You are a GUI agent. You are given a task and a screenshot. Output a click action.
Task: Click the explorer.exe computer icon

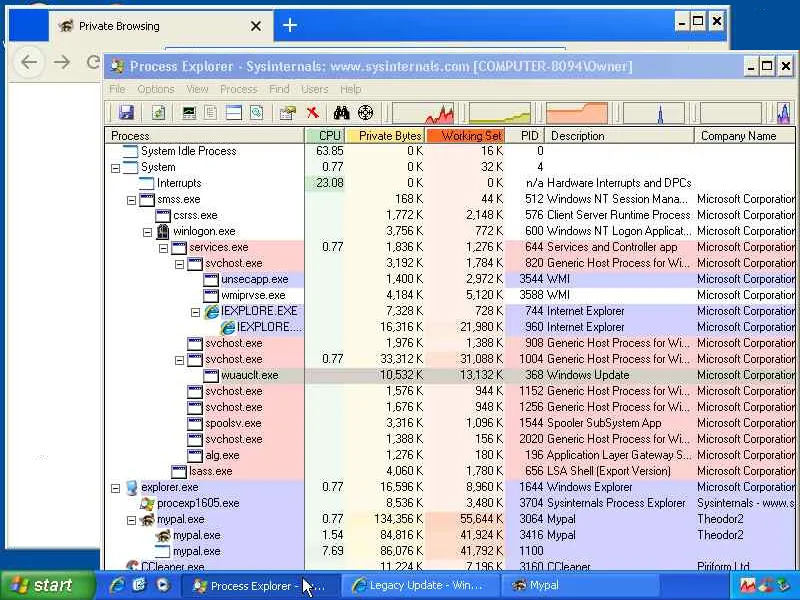tap(131, 487)
